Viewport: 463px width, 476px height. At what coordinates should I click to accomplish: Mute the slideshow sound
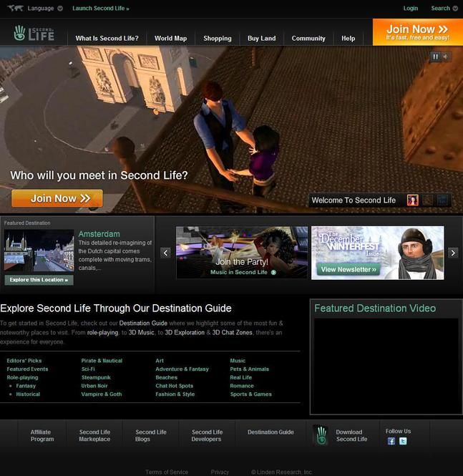[446, 57]
